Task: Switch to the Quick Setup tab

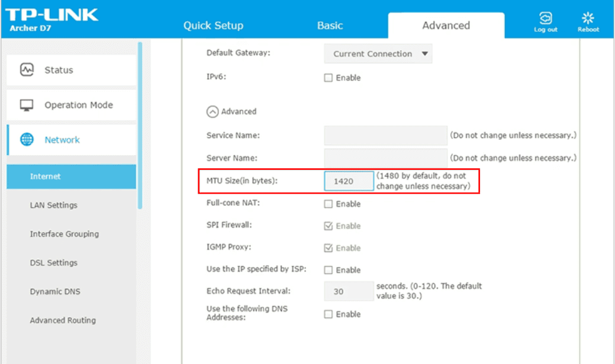Action: click(x=213, y=25)
